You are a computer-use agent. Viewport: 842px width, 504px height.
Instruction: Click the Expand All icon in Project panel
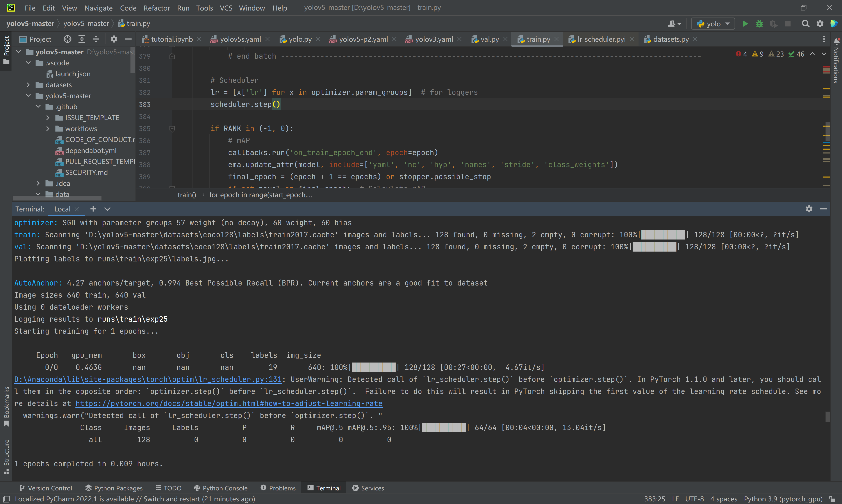coord(82,39)
